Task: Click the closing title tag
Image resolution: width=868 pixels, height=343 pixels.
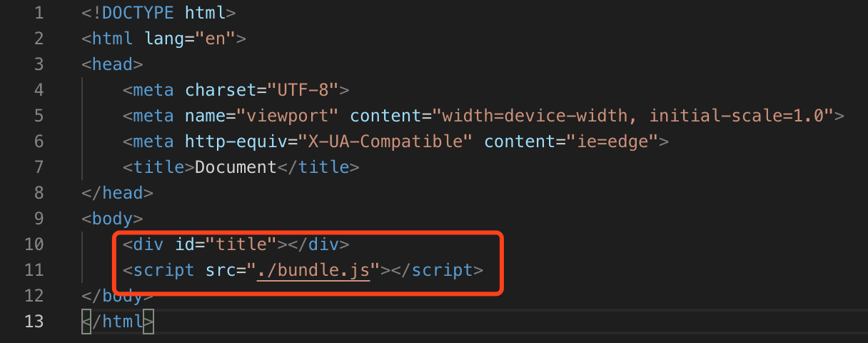Action: point(318,167)
